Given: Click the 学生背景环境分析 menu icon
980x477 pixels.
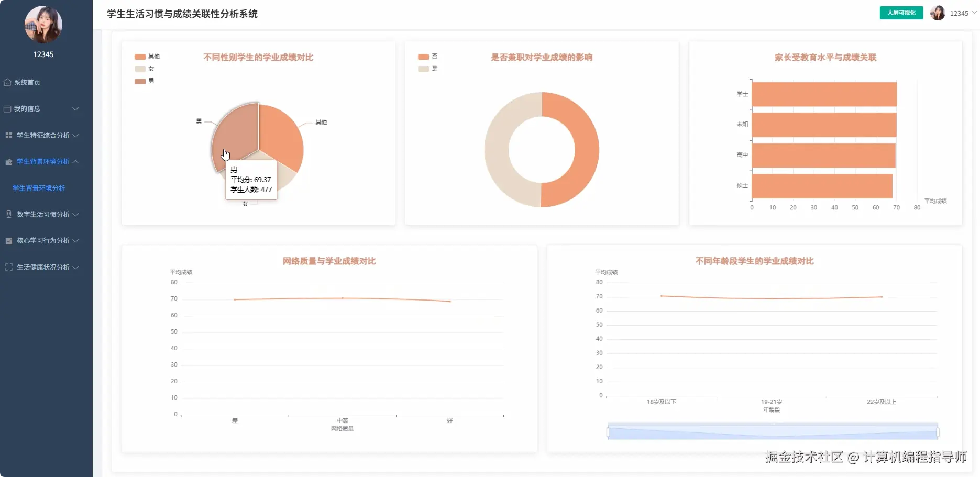Looking at the screenshot, I should [8, 162].
